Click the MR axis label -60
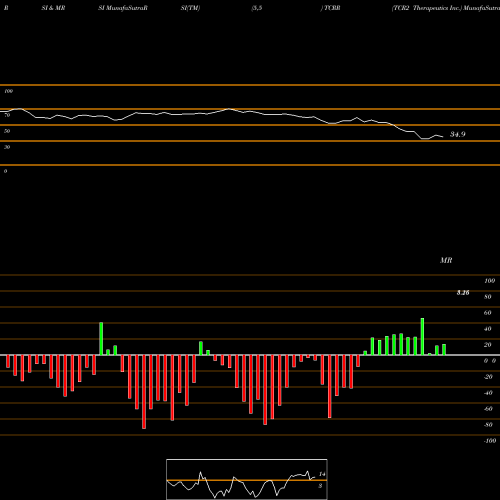500x500 pixels. (488, 409)
